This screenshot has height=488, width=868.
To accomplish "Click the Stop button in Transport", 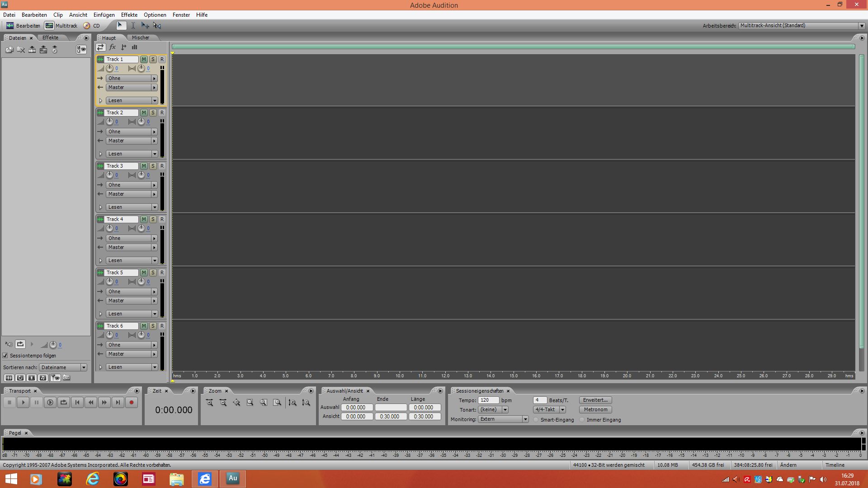I will [x=9, y=402].
